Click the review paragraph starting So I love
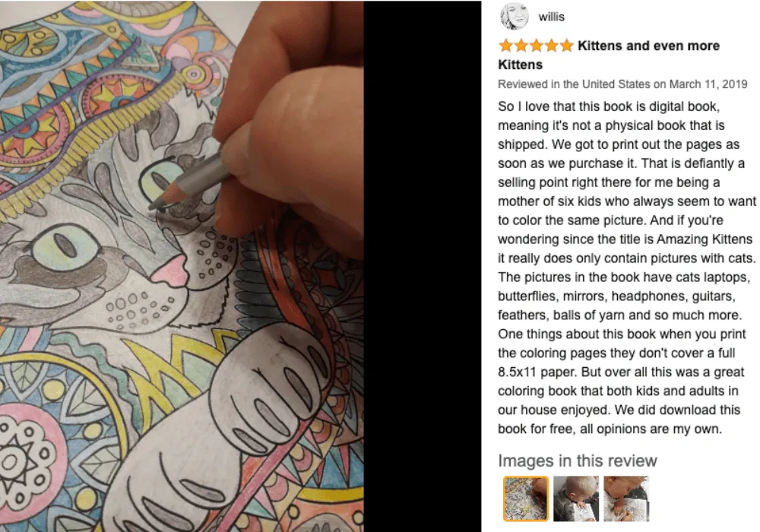 pyautogui.click(x=627, y=268)
